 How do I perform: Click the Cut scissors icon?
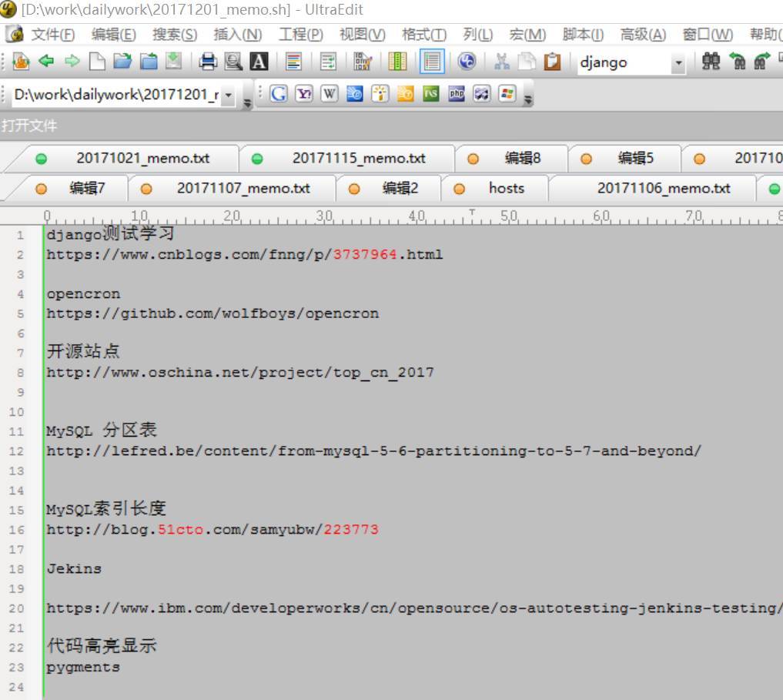501,62
